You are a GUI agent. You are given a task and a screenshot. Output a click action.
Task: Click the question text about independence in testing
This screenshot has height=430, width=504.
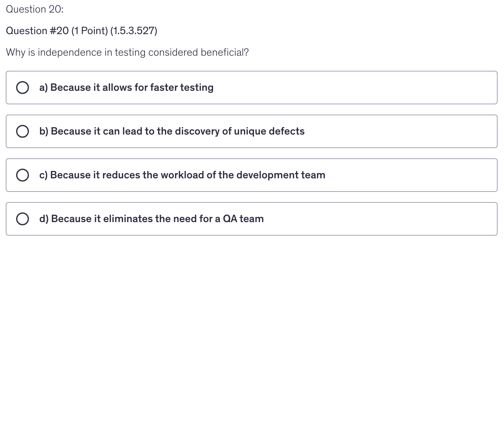pos(127,52)
